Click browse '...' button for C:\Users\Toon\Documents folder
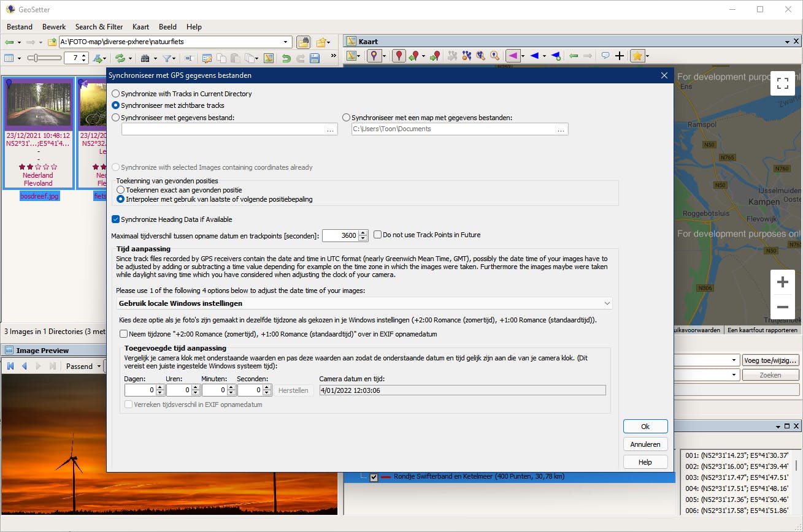Image resolution: width=803 pixels, height=532 pixels. point(561,129)
